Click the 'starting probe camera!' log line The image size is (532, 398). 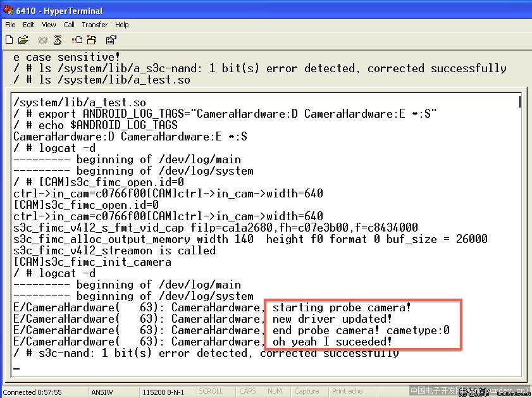[342, 308]
